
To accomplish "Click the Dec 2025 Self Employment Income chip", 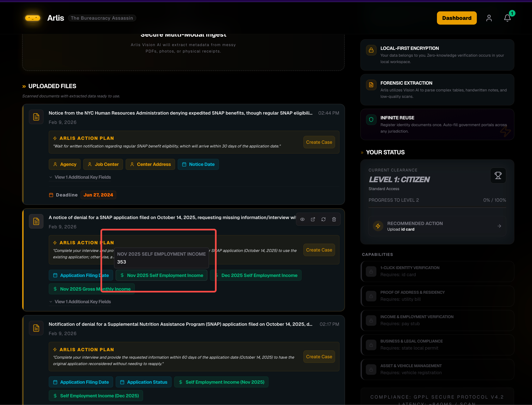I will click(259, 275).
